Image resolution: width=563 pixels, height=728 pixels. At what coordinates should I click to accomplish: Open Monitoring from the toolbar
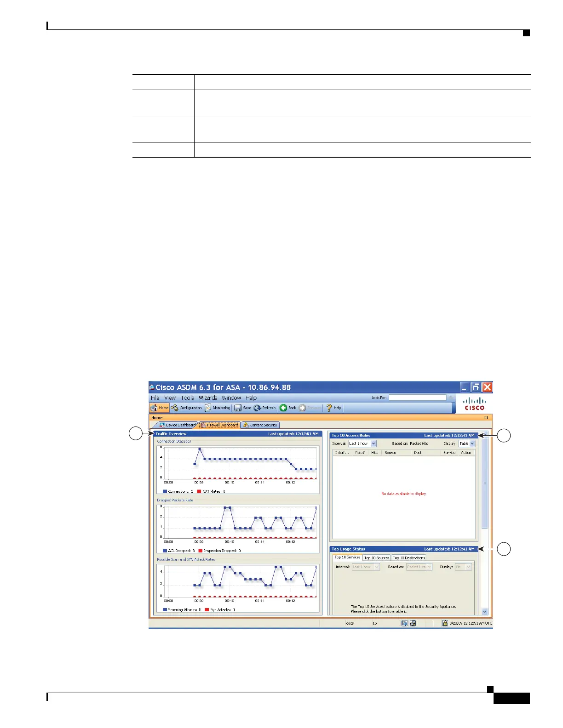click(x=218, y=408)
